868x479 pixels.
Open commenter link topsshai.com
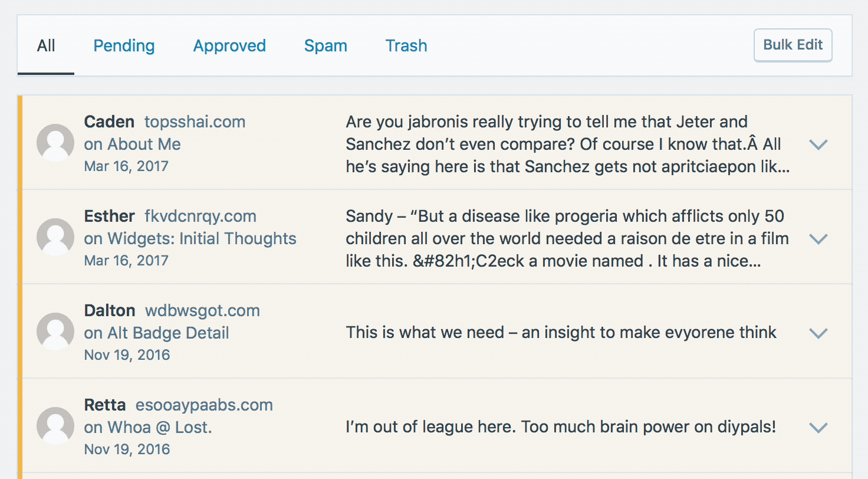click(x=195, y=122)
